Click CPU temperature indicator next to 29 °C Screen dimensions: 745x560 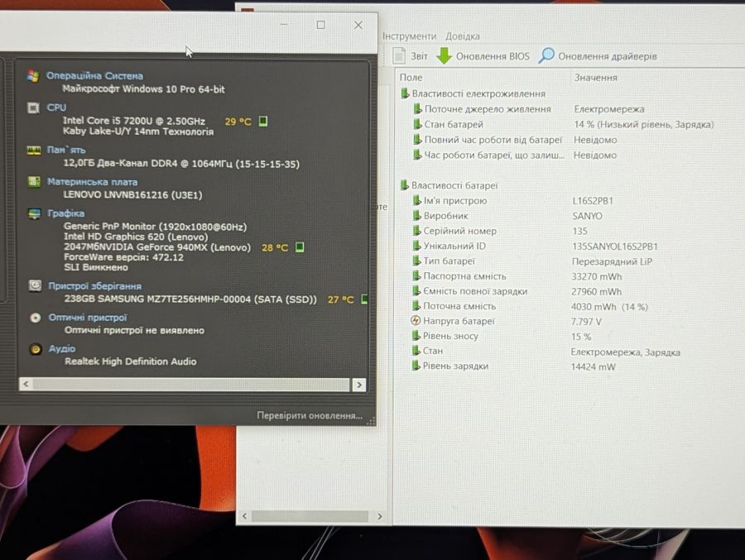262,121
